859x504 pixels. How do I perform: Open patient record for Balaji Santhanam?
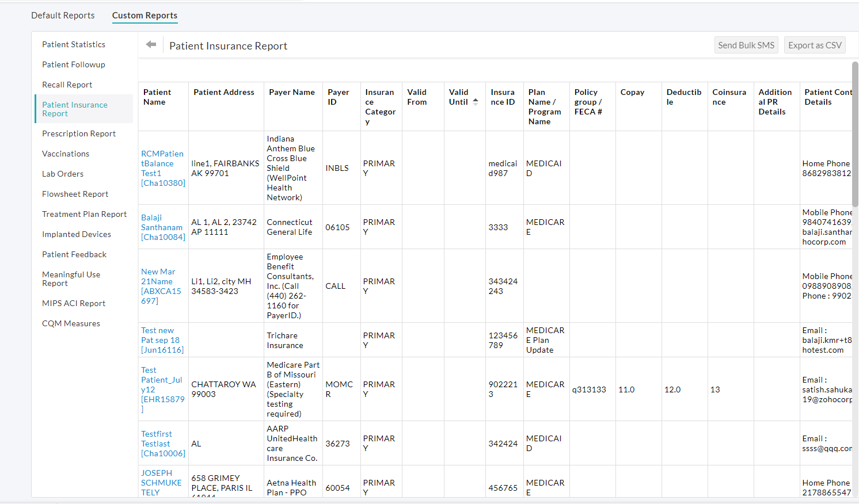pos(162,227)
